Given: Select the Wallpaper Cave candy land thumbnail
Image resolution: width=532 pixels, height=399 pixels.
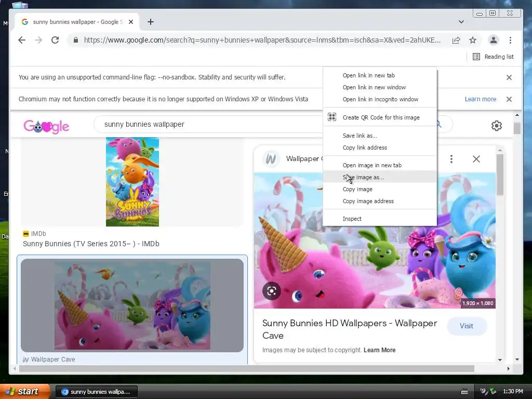Looking at the screenshot, I should click(132, 305).
